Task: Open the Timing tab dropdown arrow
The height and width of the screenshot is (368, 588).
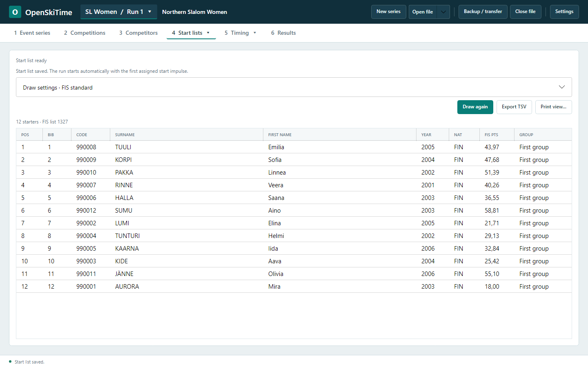Action: (255, 33)
